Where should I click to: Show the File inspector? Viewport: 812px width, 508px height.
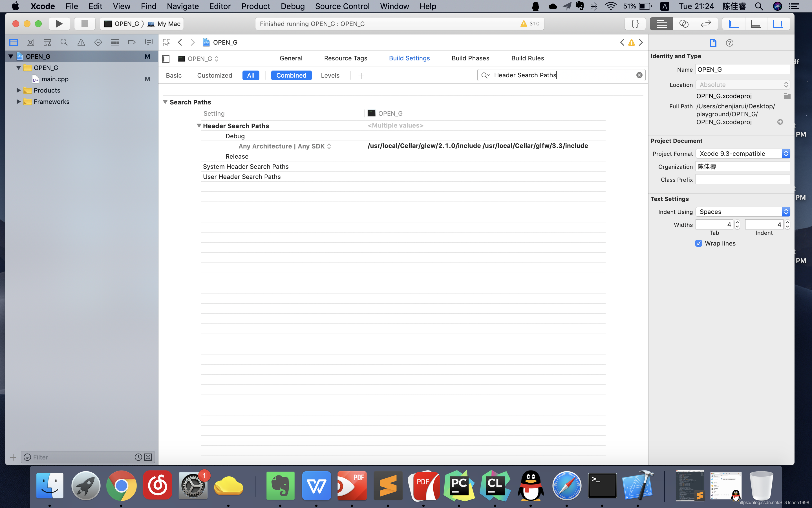tap(713, 43)
